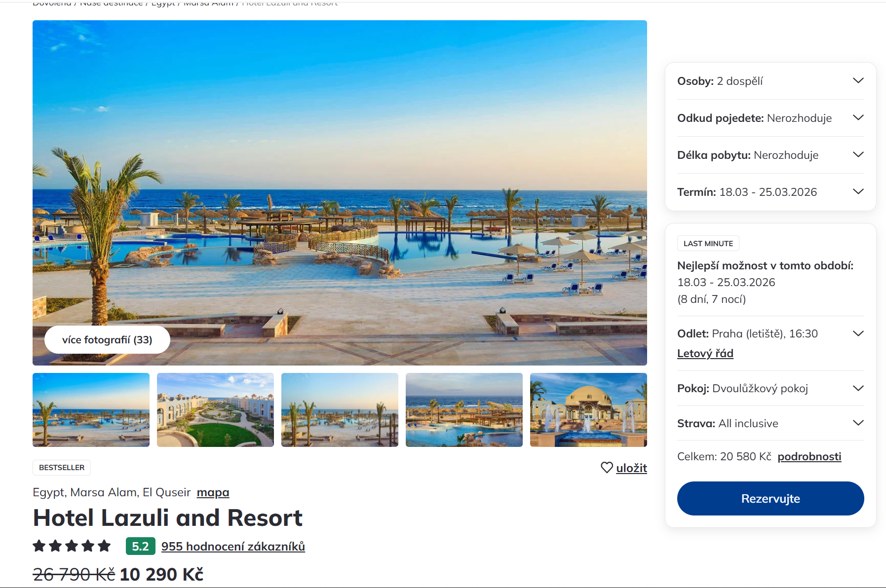Select the garden buildings thumbnail
This screenshot has width=886, height=588.
(215, 410)
